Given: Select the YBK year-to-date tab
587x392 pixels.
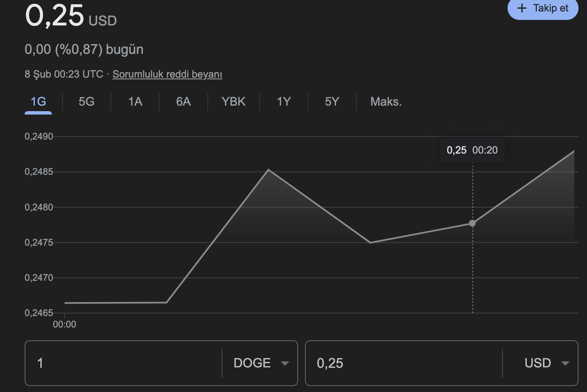Looking at the screenshot, I should pos(234,102).
